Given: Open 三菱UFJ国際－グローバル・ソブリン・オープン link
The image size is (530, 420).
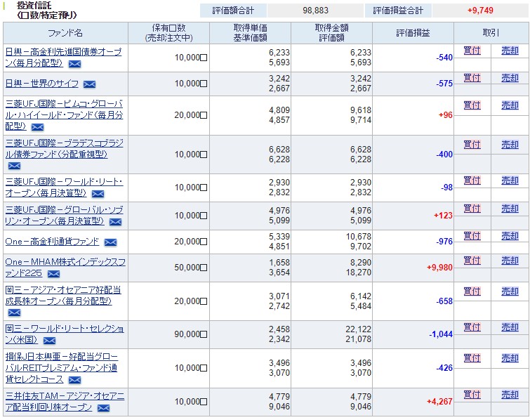Looking at the screenshot, I should [x=64, y=216].
